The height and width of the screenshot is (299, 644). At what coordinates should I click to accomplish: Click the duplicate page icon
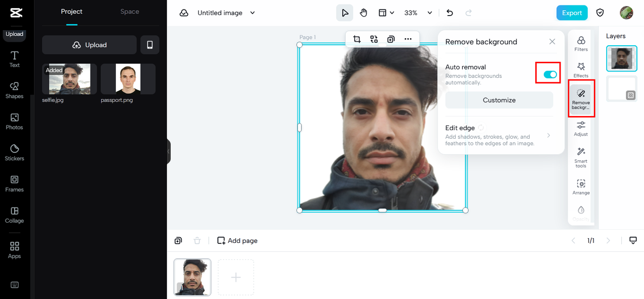pos(178,241)
